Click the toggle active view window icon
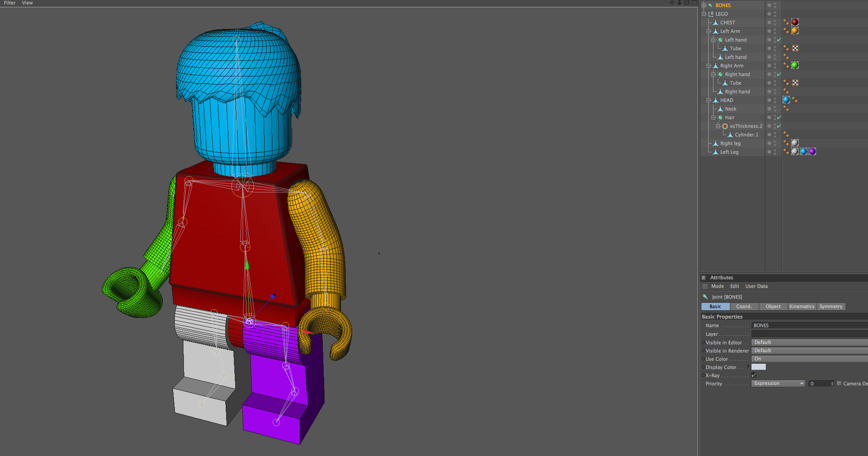Screen dimensions: 868x456 [694, 3]
